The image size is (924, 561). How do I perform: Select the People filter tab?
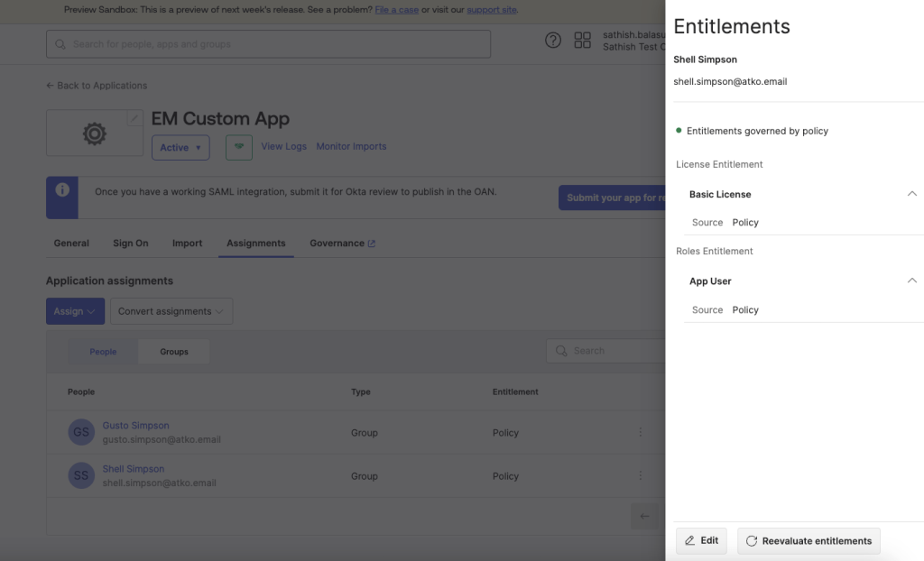pos(103,351)
